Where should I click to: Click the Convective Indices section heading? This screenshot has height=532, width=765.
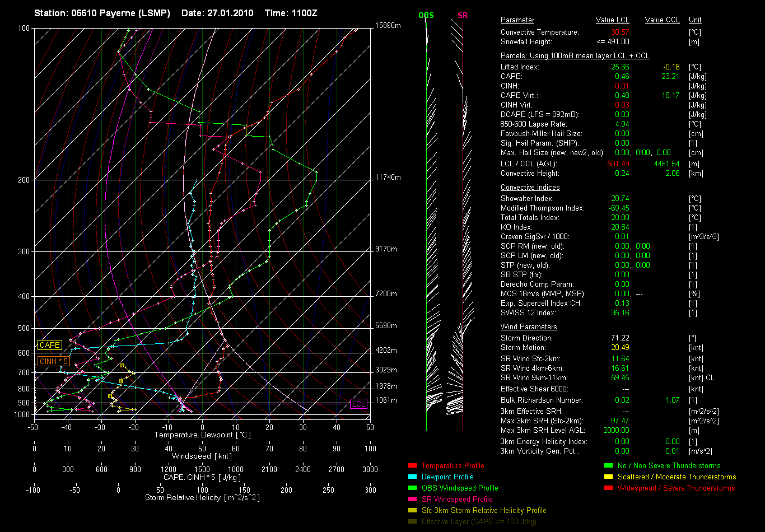coord(530,188)
